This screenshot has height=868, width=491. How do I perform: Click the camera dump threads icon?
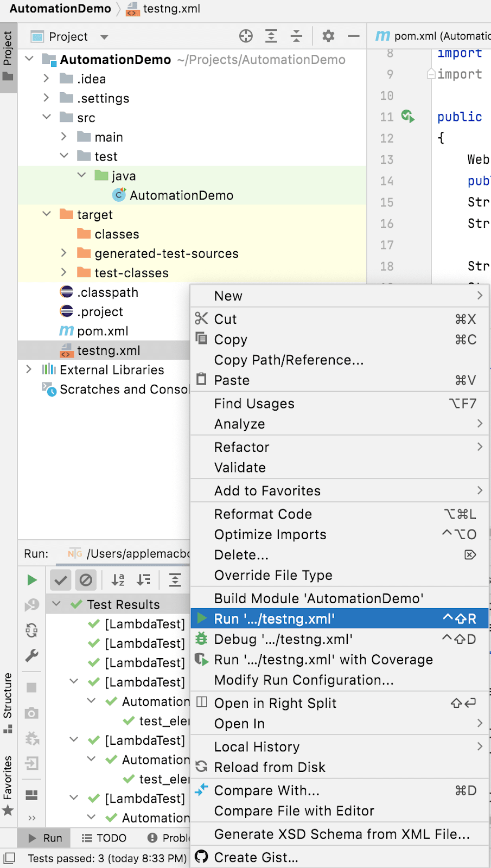(x=32, y=713)
